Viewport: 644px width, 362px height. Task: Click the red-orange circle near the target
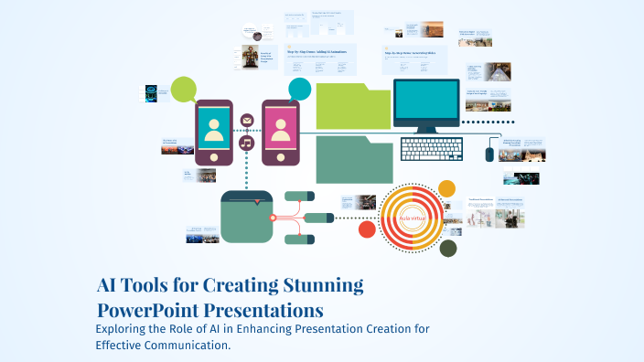[x=367, y=229]
